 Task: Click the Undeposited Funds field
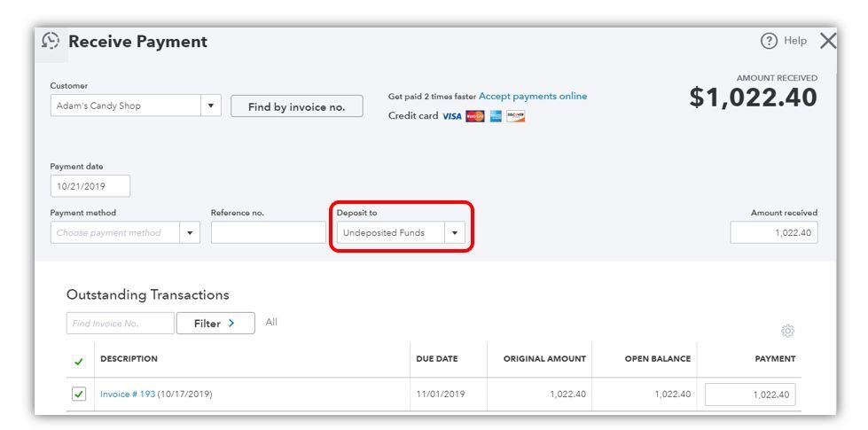tap(391, 232)
